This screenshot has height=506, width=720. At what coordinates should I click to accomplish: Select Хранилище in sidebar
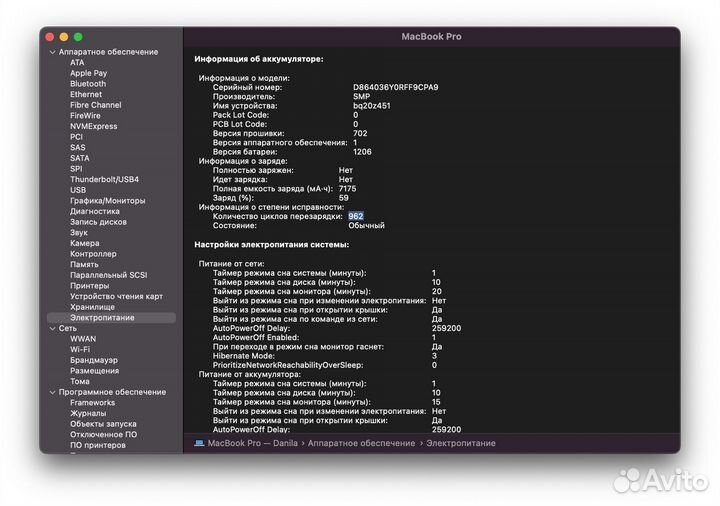point(92,307)
